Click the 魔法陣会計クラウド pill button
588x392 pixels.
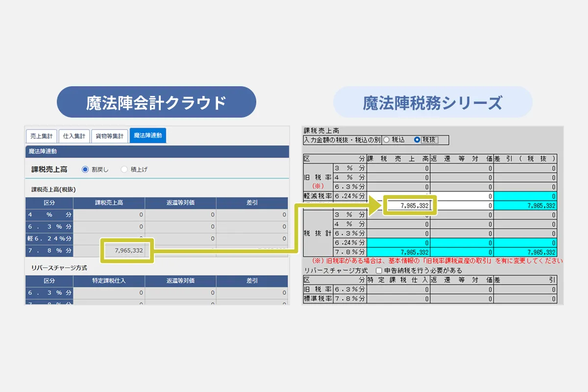click(156, 102)
